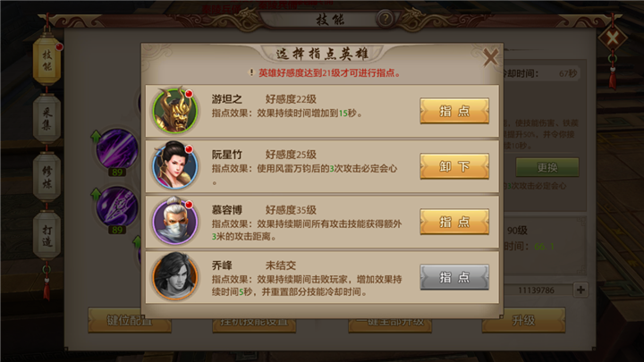Click lower purple skill orb level 89
Image resolution: width=644 pixels, height=362 pixels.
117,207
